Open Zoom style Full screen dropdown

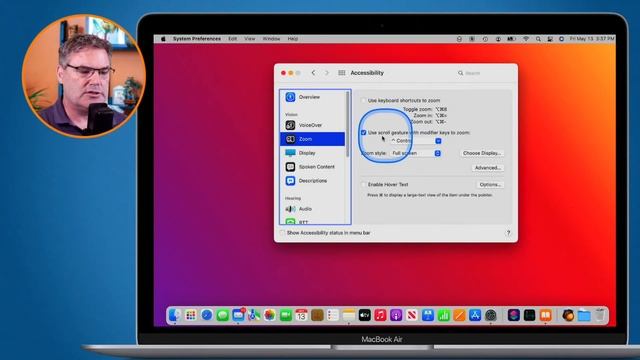[415, 153]
